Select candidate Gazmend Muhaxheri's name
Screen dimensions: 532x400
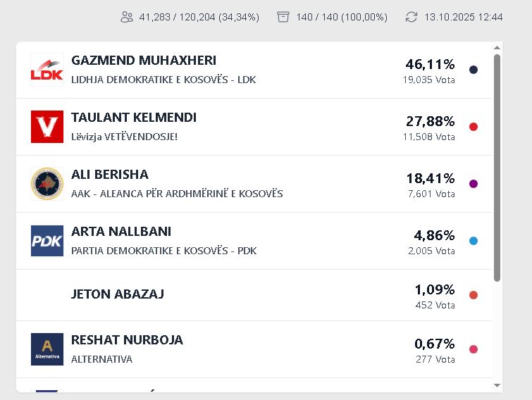(x=144, y=61)
